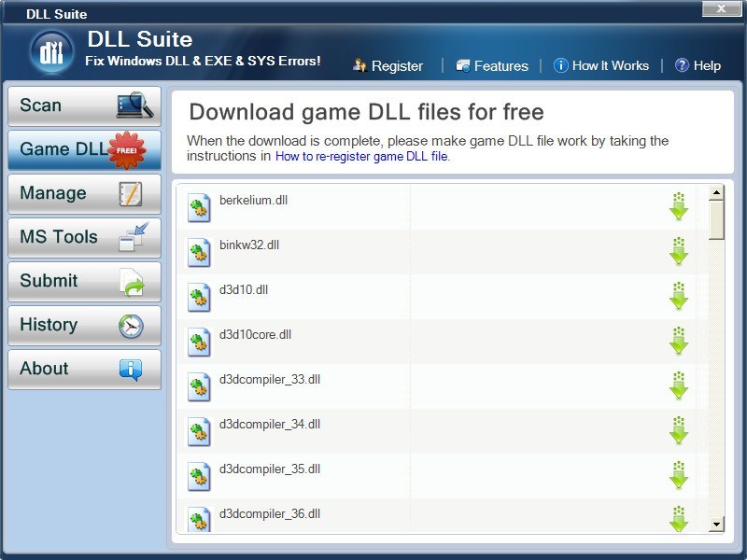The width and height of the screenshot is (747, 560).
Task: Select the binkw32.dll file name
Action: click(249, 245)
